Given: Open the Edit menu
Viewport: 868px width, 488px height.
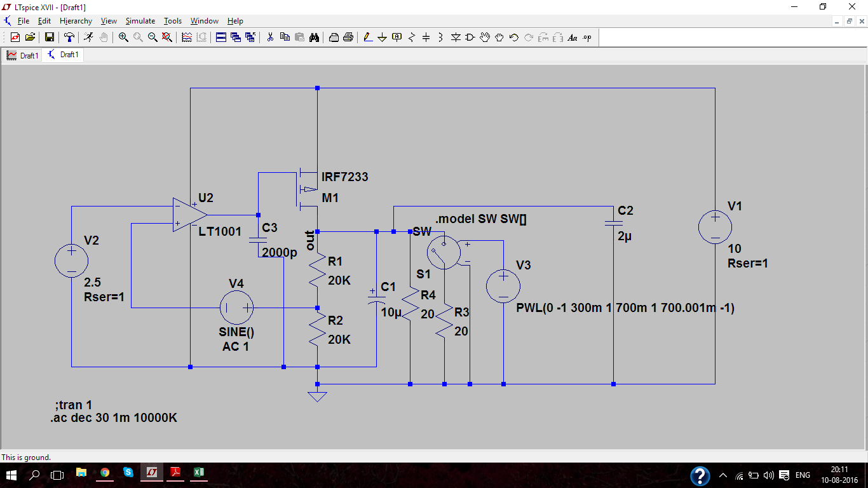Looking at the screenshot, I should click(x=44, y=21).
